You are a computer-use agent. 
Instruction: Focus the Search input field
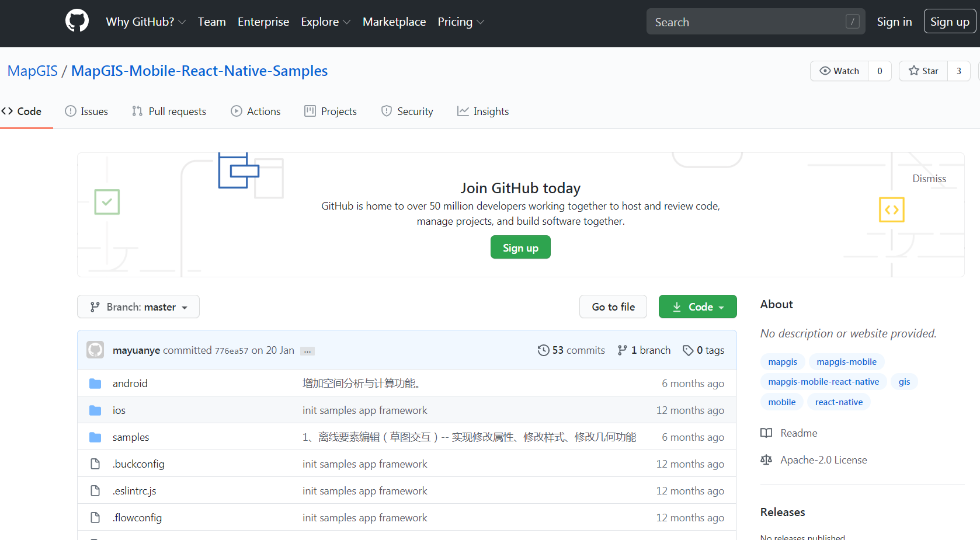point(756,22)
